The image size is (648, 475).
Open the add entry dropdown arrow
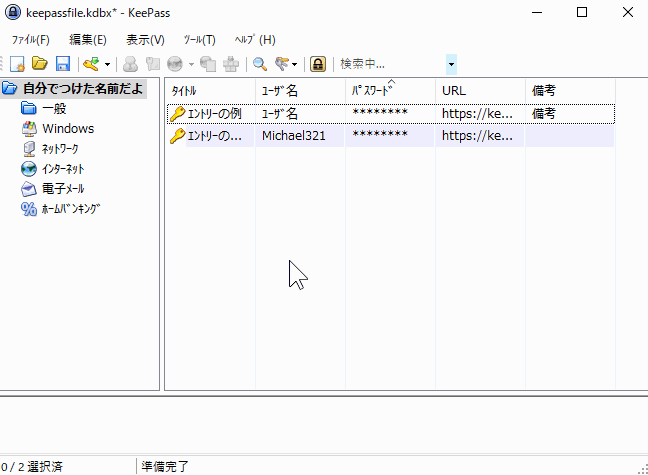coord(107,64)
